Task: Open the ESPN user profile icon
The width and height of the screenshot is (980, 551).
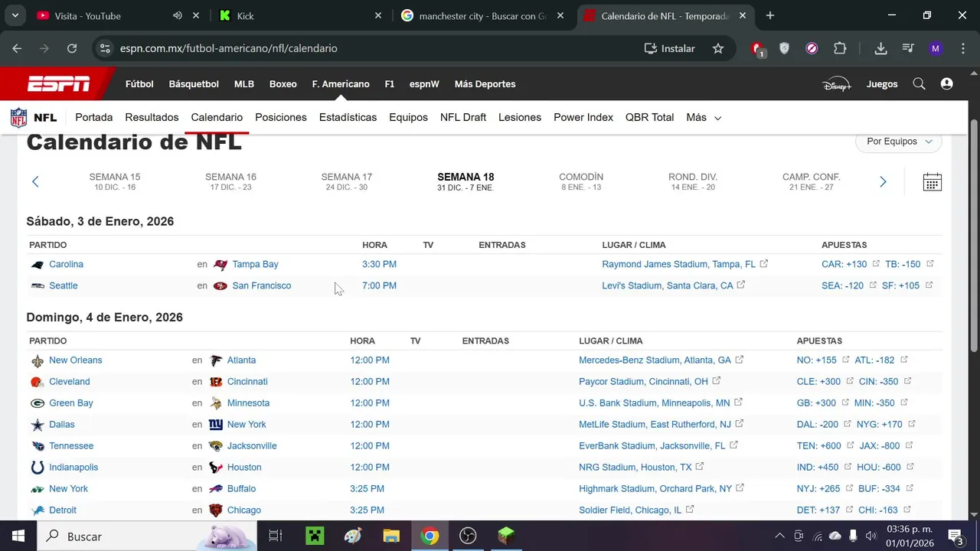Action: pyautogui.click(x=947, y=84)
